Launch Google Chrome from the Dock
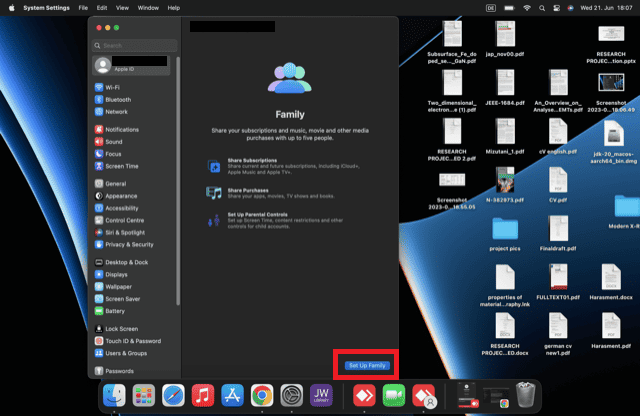This screenshot has width=640, height=416. (x=262, y=395)
